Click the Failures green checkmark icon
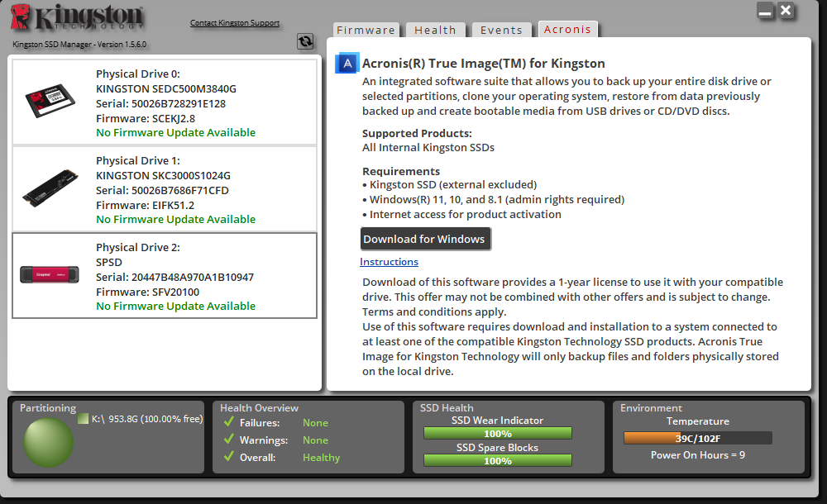Image resolution: width=827 pixels, height=504 pixels. 229,421
